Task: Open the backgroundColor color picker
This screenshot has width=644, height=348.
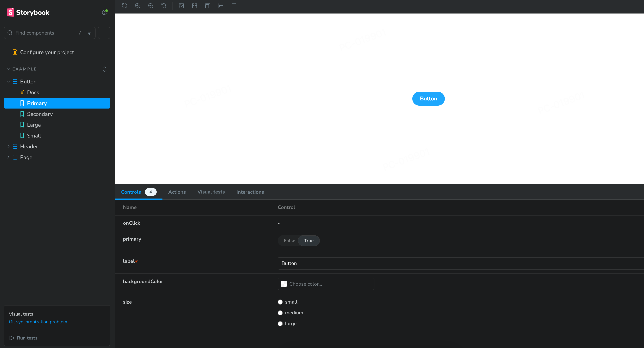Action: pos(284,284)
